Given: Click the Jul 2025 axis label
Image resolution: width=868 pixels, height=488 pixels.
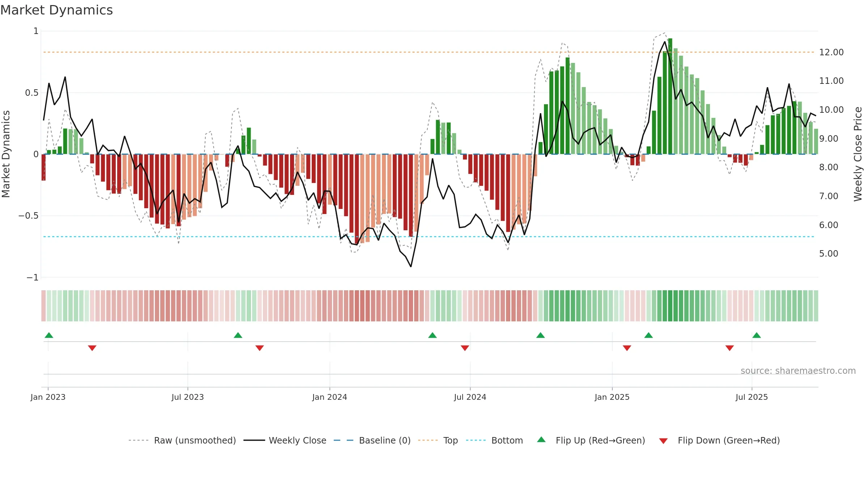Looking at the screenshot, I should (752, 397).
